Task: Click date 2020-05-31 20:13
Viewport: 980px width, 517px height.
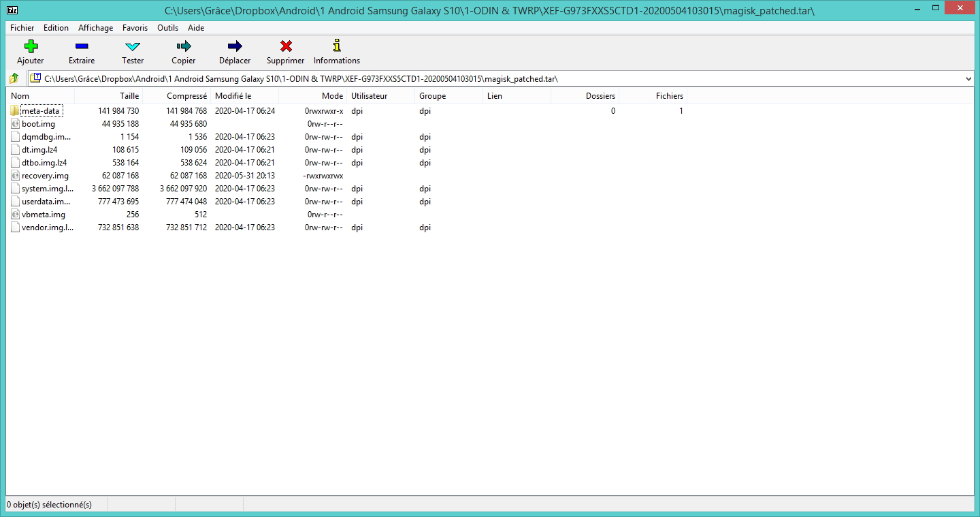Action: click(x=245, y=176)
